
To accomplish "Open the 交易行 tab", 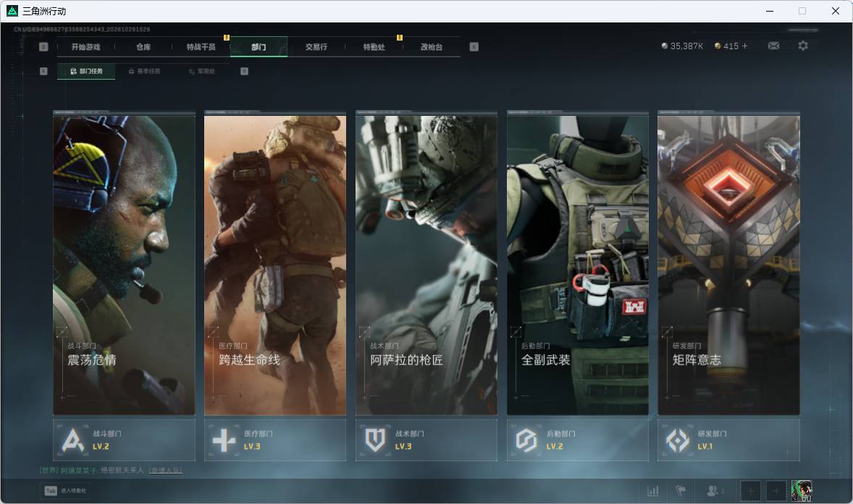I will click(x=316, y=47).
